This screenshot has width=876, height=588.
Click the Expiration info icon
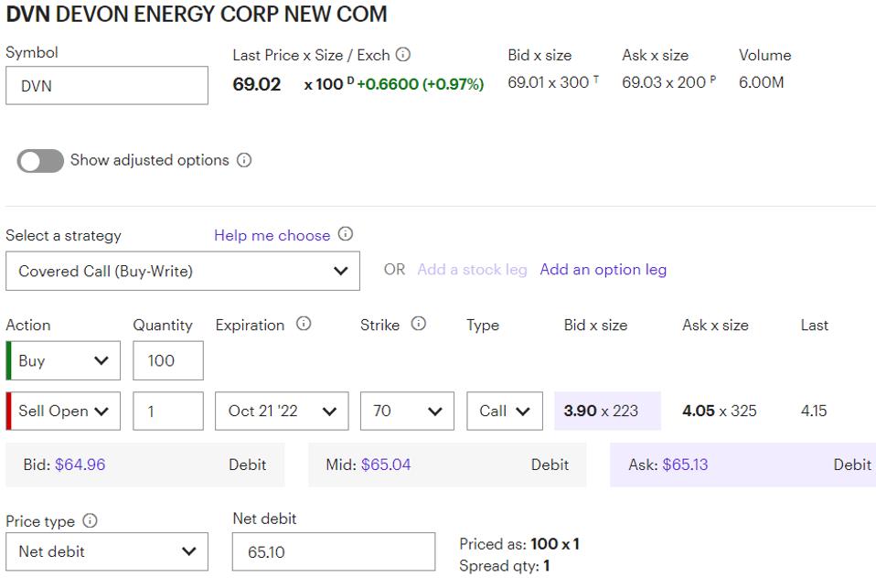[x=304, y=324]
